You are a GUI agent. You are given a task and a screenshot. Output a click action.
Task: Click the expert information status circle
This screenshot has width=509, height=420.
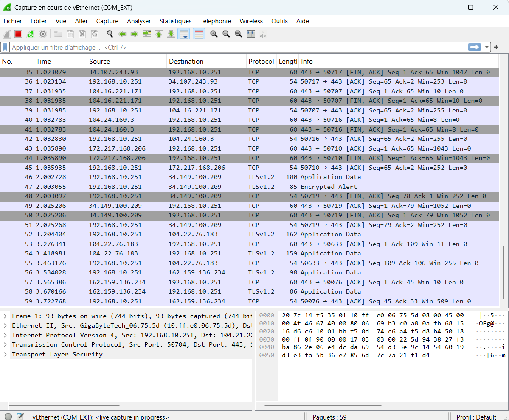tap(8, 417)
